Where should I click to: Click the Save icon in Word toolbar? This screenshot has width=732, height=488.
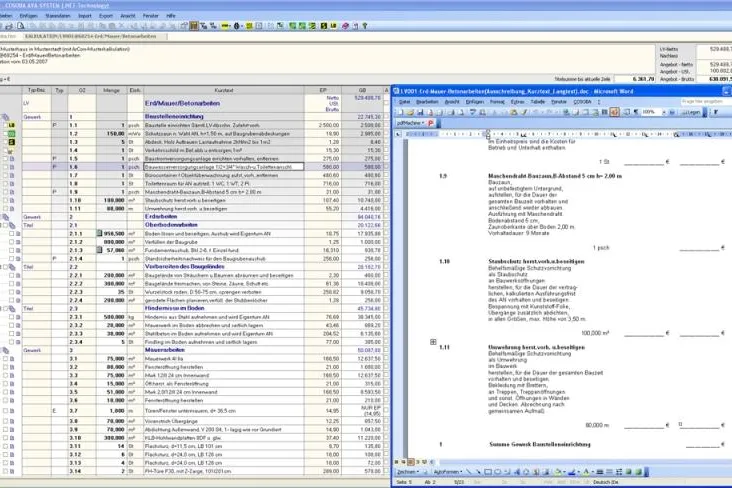pyautogui.click(x=420, y=112)
